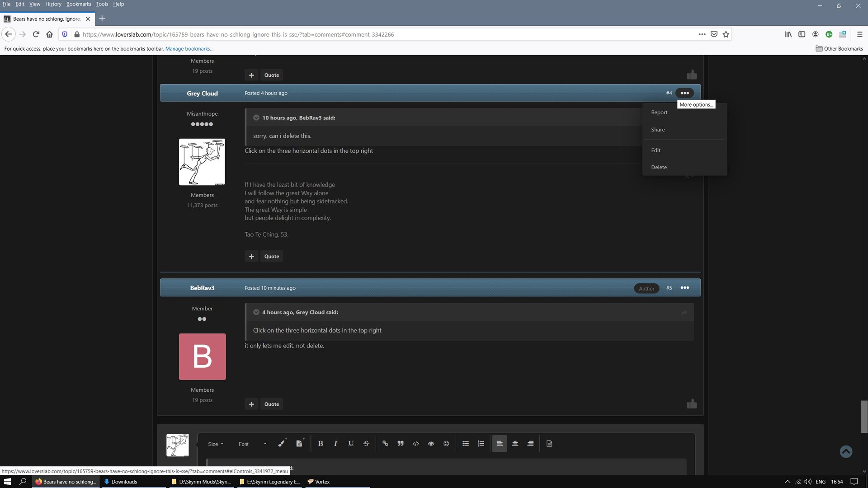Screen dimensions: 868x488
Task: Open the emoji picker in editor
Action: [446, 444]
